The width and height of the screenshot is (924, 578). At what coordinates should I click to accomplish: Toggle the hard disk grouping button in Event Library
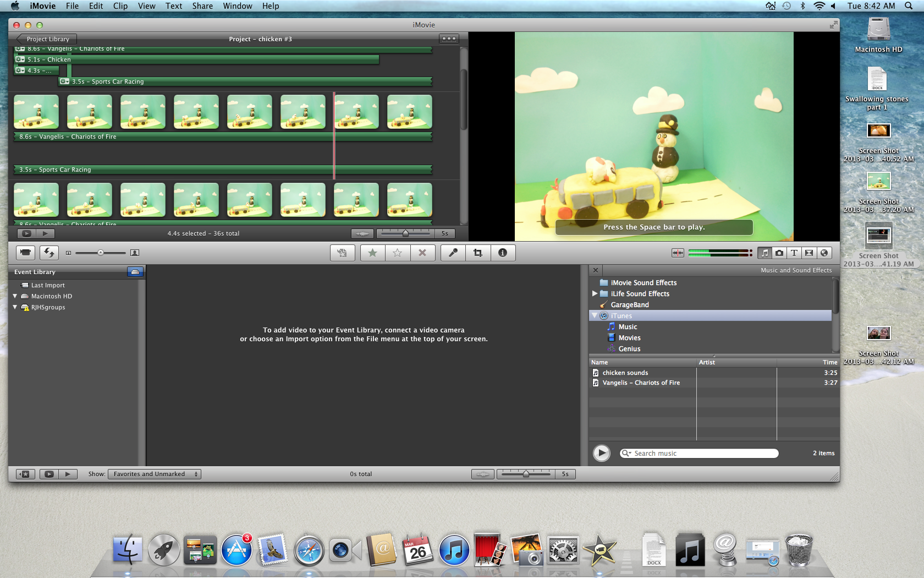[x=135, y=272]
